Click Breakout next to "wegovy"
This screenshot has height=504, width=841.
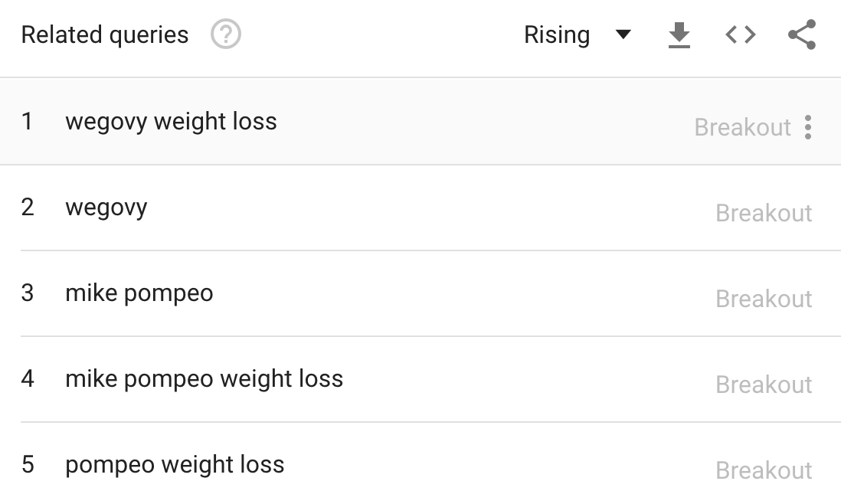(764, 213)
